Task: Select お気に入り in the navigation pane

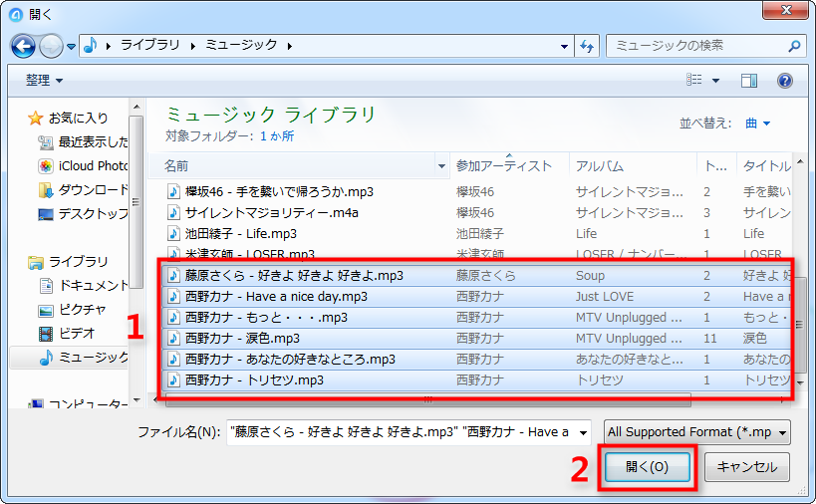Action: (x=78, y=119)
